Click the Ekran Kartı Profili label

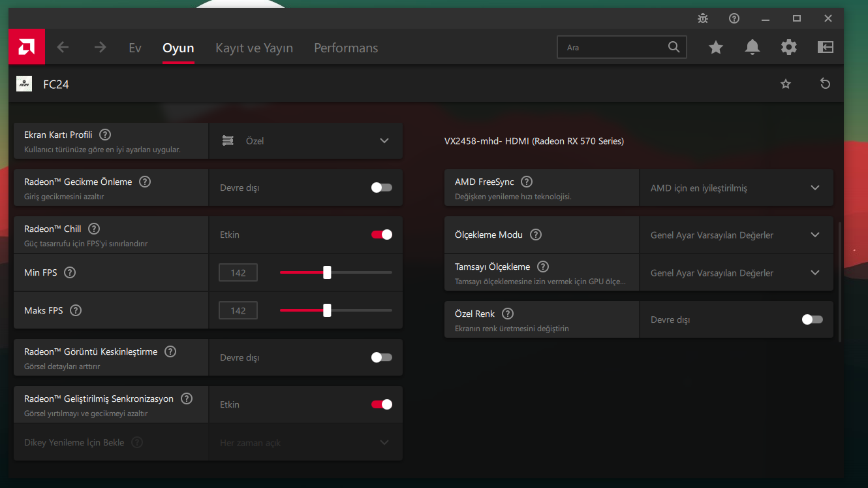pyautogui.click(x=58, y=135)
